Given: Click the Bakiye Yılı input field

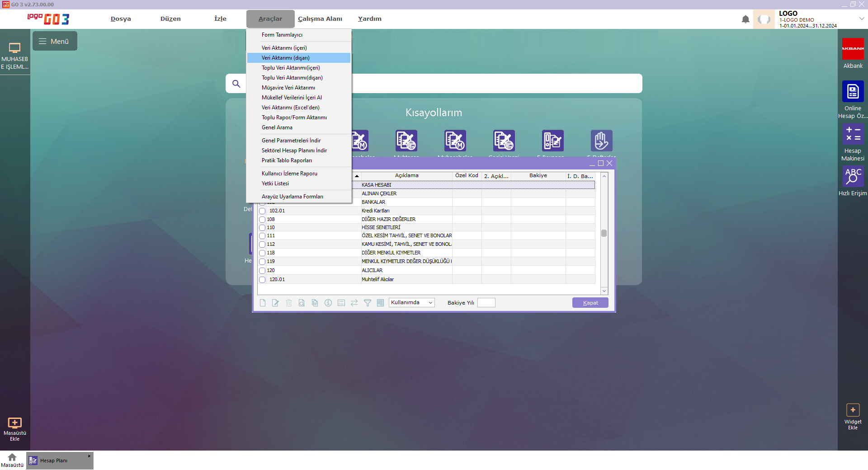Looking at the screenshot, I should click(x=486, y=303).
